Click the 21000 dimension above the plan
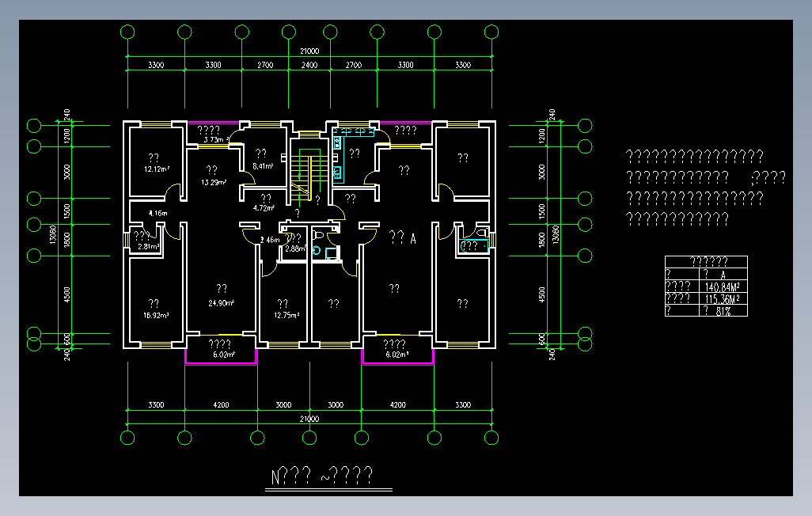 [x=309, y=51]
